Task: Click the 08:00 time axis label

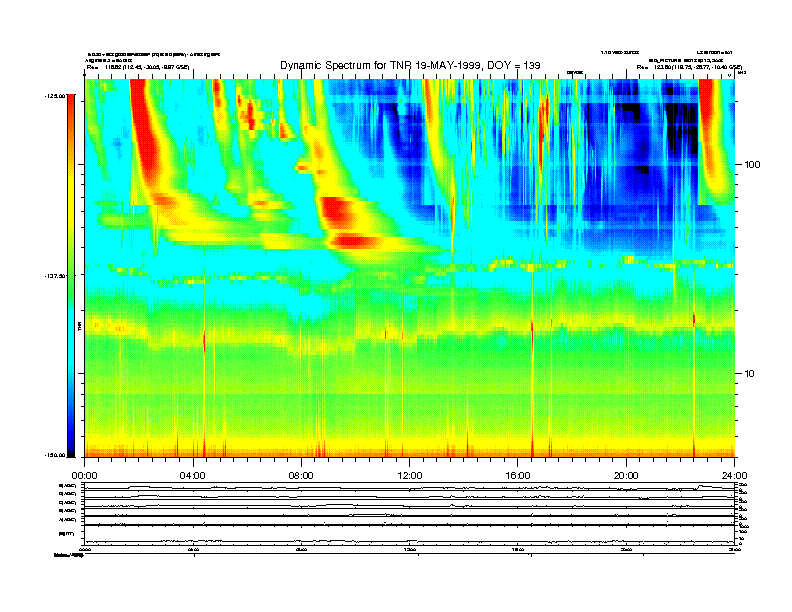Action: point(301,476)
